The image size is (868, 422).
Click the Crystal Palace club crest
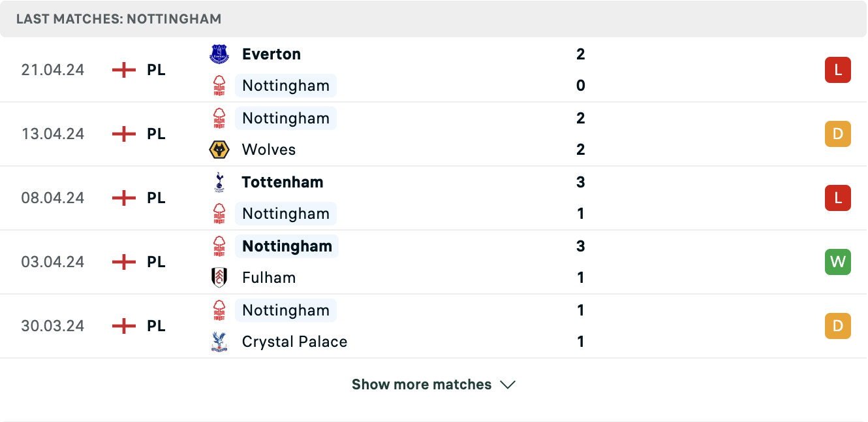pyautogui.click(x=219, y=342)
